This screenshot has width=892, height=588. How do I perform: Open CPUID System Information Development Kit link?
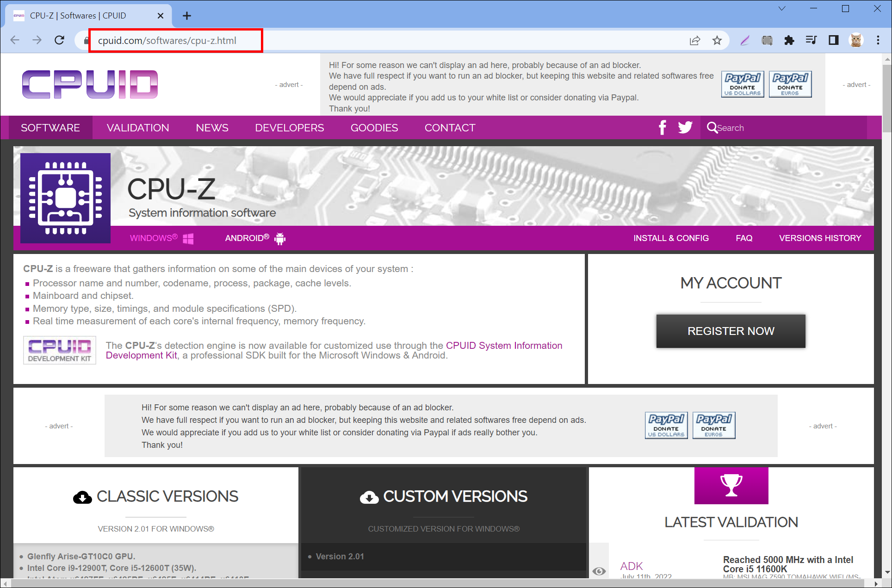pyautogui.click(x=504, y=346)
